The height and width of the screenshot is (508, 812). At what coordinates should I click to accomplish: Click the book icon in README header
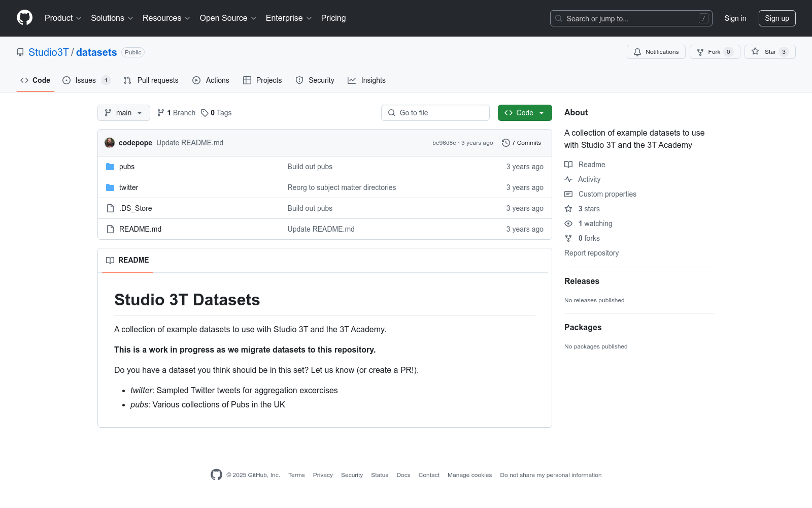[x=110, y=260]
